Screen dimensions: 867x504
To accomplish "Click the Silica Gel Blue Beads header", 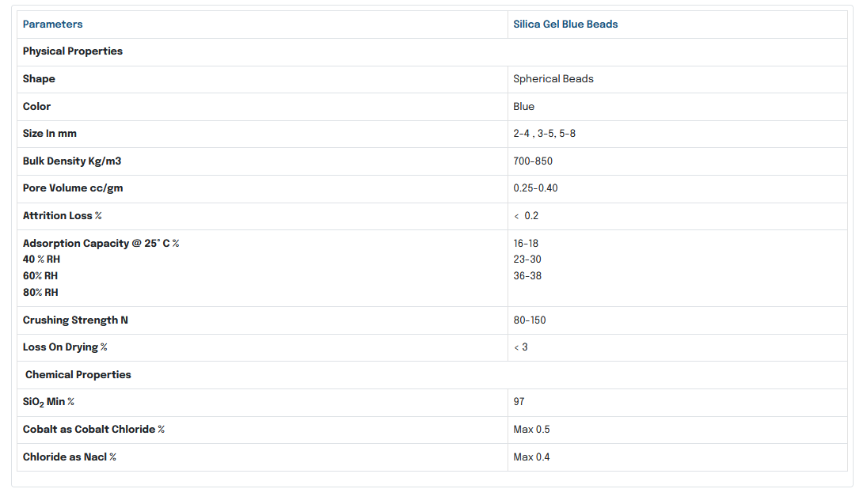I will pyautogui.click(x=565, y=25).
